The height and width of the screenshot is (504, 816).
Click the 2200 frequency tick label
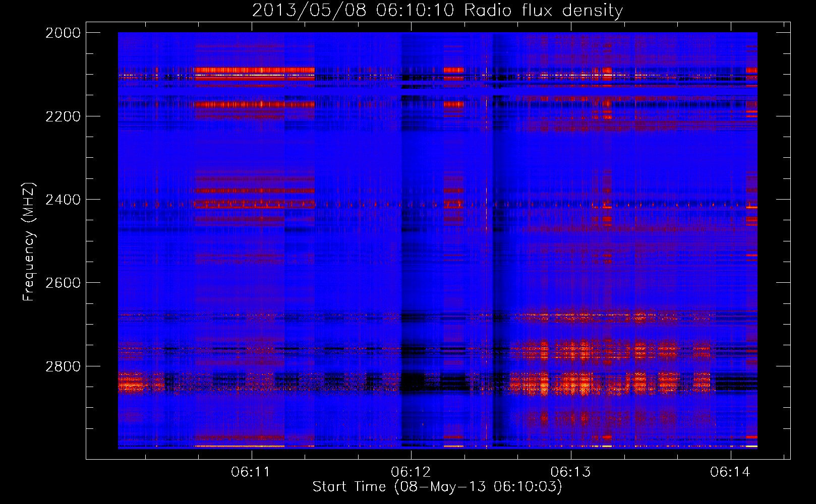tap(63, 116)
